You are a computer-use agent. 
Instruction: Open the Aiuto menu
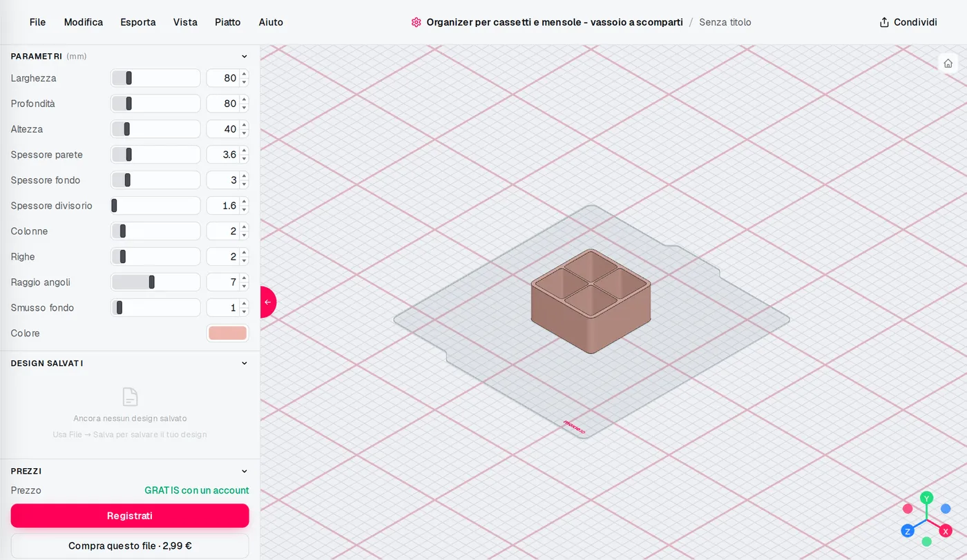point(271,22)
